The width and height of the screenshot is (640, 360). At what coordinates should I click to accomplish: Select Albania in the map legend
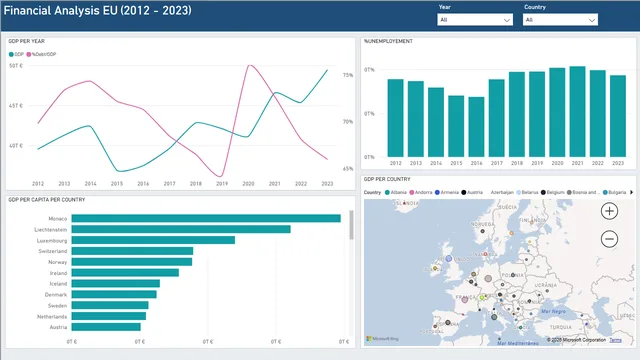point(396,192)
